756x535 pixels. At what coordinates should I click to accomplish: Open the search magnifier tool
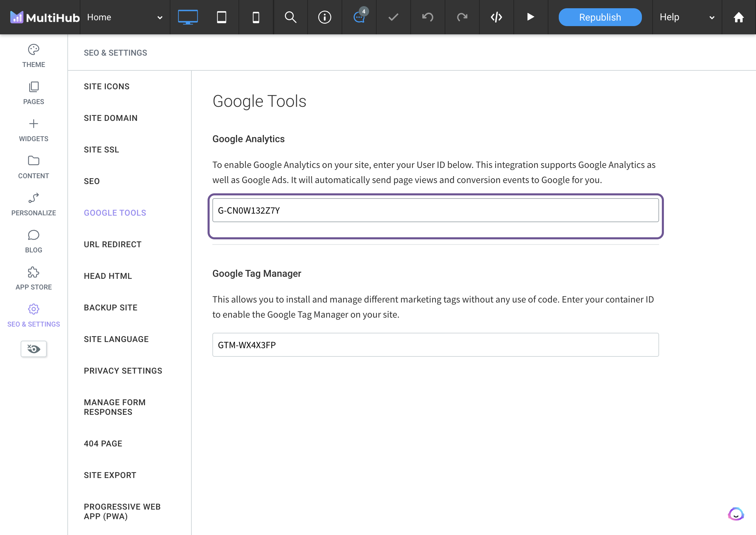[x=290, y=17]
